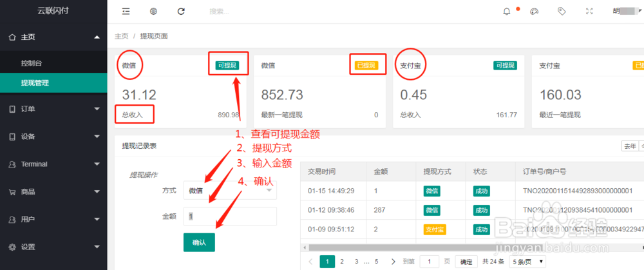
Task: Click the 确认 withdraw button
Action: (199, 242)
